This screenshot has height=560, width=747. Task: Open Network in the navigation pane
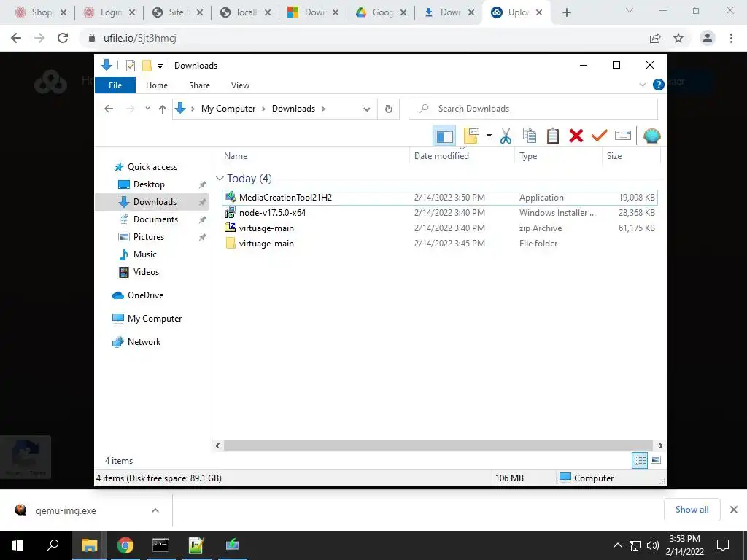[144, 342]
